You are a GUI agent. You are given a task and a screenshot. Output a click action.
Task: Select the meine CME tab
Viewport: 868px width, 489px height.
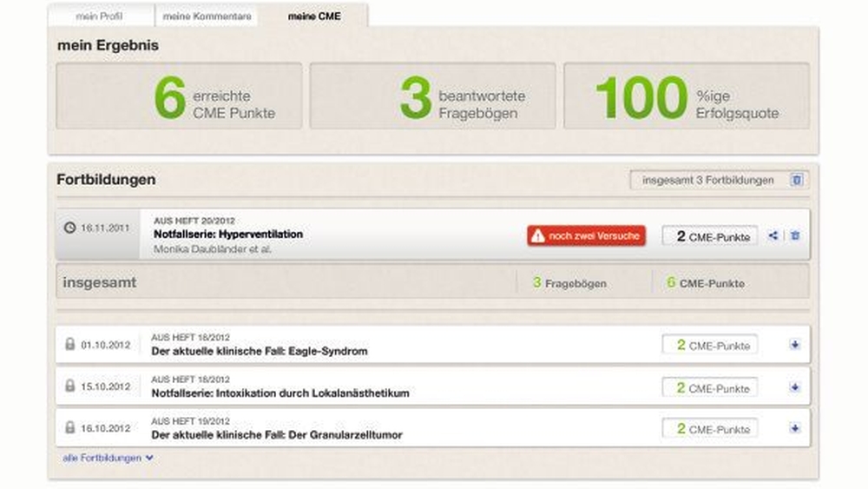pos(314,16)
